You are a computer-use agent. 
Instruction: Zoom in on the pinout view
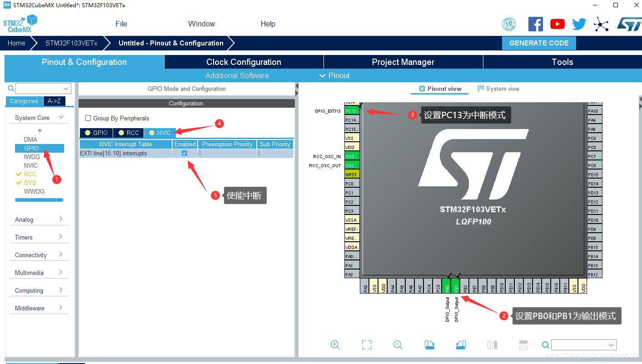click(335, 345)
